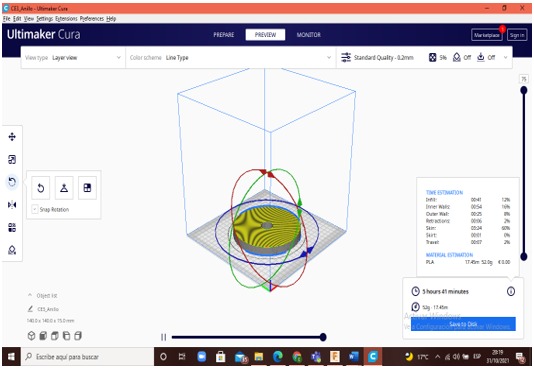534x369 pixels.
Task: Click the support Off icon
Action: (x=456, y=58)
